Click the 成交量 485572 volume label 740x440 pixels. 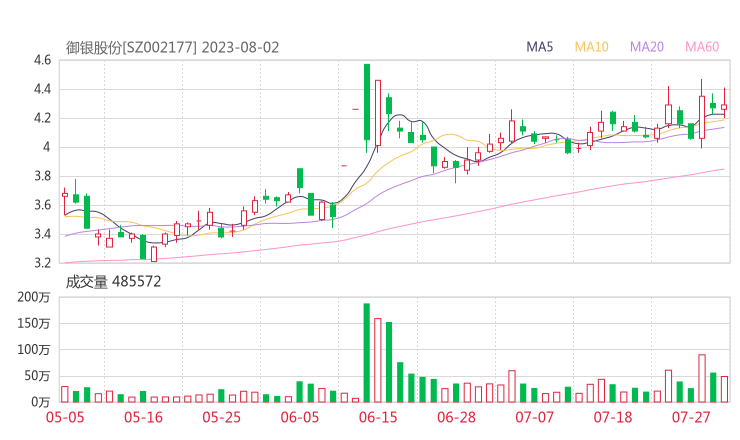click(x=113, y=282)
